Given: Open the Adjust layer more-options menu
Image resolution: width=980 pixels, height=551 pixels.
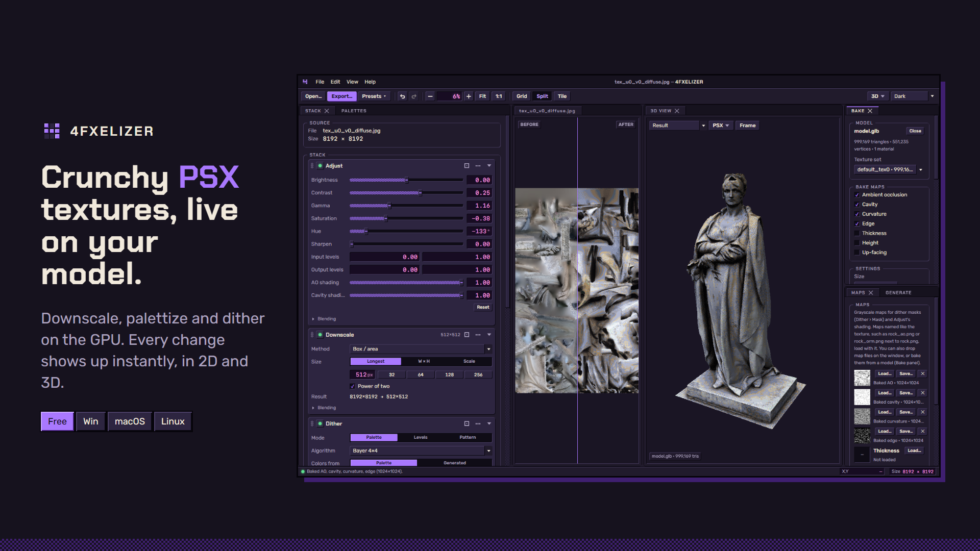Looking at the screenshot, I should [x=478, y=166].
